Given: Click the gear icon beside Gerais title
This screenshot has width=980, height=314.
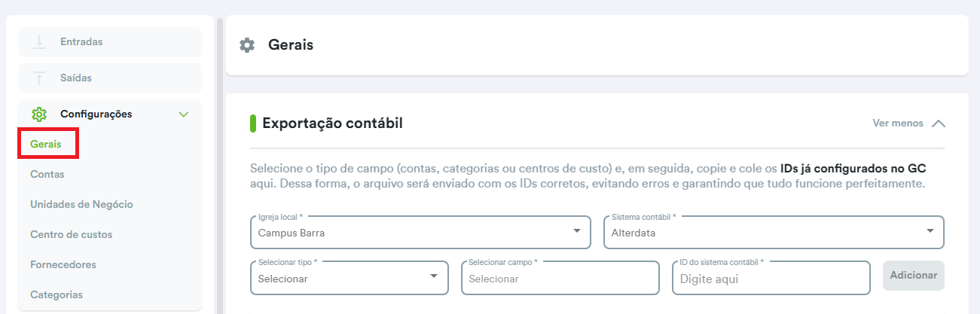Looking at the screenshot, I should [247, 45].
